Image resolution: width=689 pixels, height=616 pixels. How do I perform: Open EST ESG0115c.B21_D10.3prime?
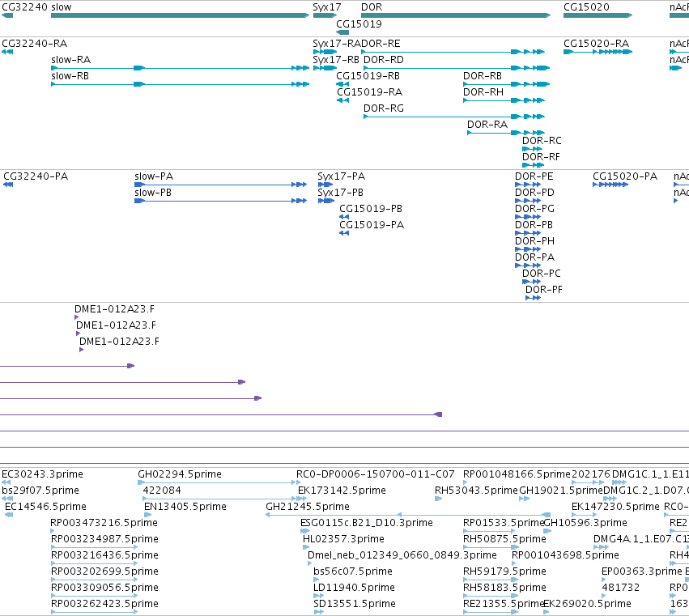click(x=367, y=523)
